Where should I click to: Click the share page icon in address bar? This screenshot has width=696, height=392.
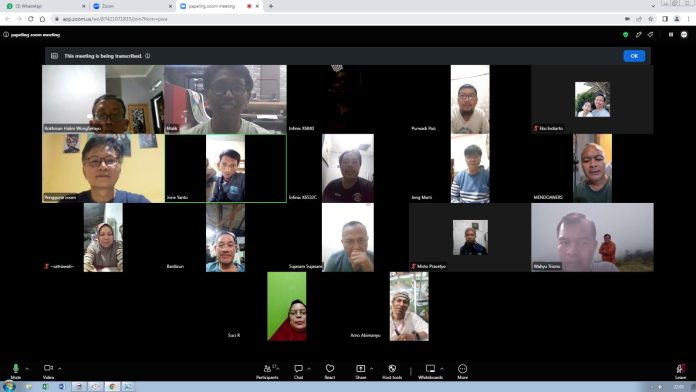[639, 19]
